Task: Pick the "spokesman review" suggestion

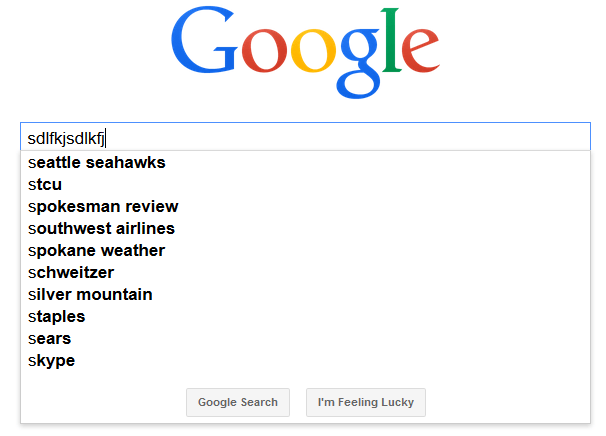Action: (103, 206)
